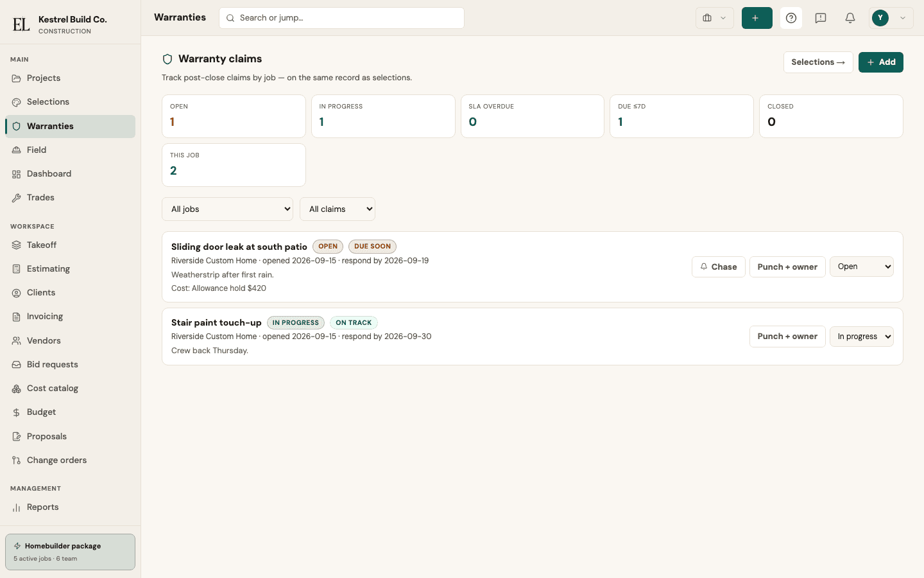
Task: Open the Field section
Action: click(x=71, y=150)
